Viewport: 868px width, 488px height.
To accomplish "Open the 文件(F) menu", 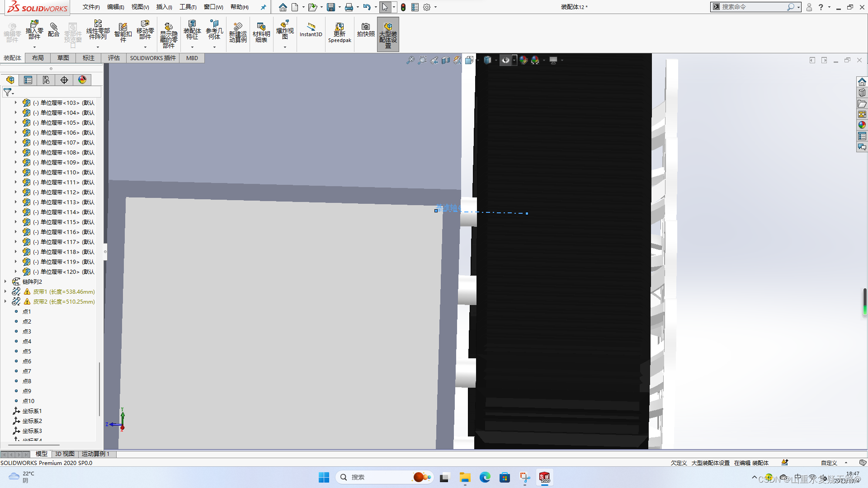I will tap(91, 7).
